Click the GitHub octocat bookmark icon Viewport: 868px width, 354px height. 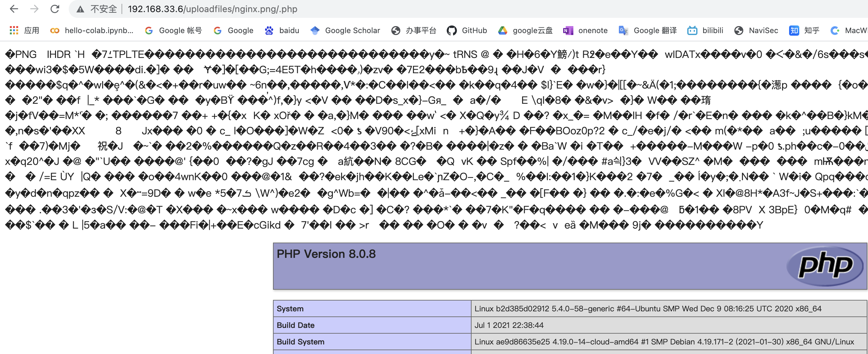[451, 30]
